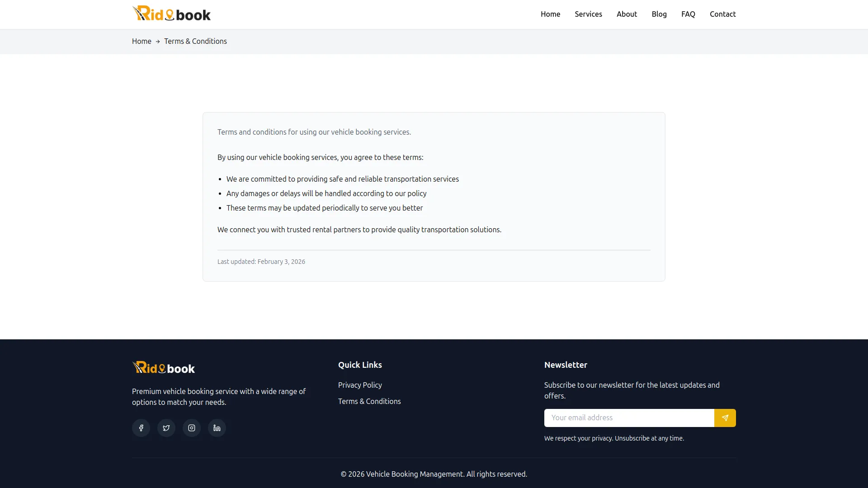Click Terms & Conditions under Quick Links

coord(369,401)
